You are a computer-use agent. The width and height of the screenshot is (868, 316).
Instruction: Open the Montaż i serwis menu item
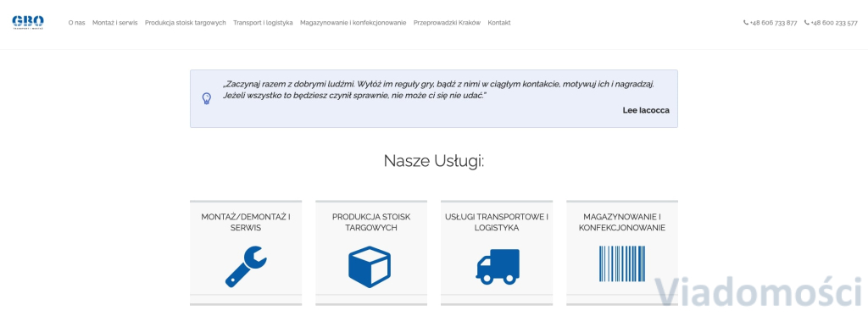click(115, 23)
